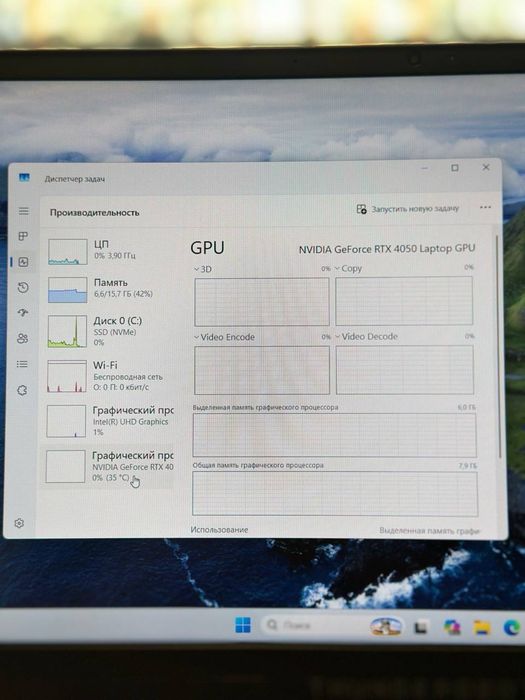Click the dedicated GPU memory graph
525x700 pixels.
[334, 435]
